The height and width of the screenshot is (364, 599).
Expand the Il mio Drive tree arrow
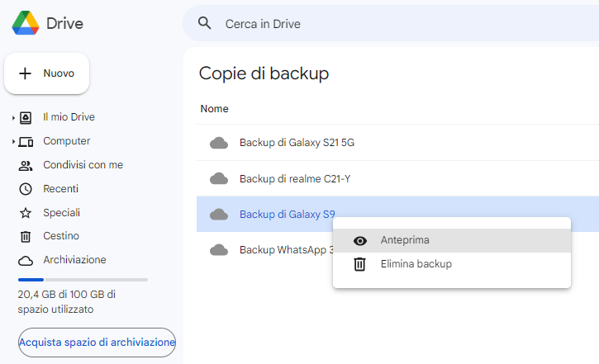click(13, 118)
